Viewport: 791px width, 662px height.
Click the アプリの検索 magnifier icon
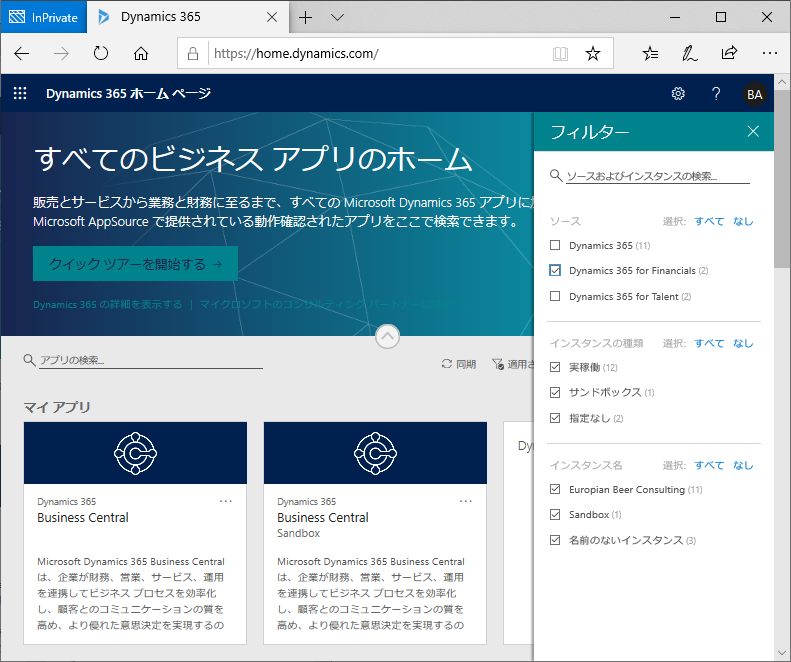(x=29, y=360)
